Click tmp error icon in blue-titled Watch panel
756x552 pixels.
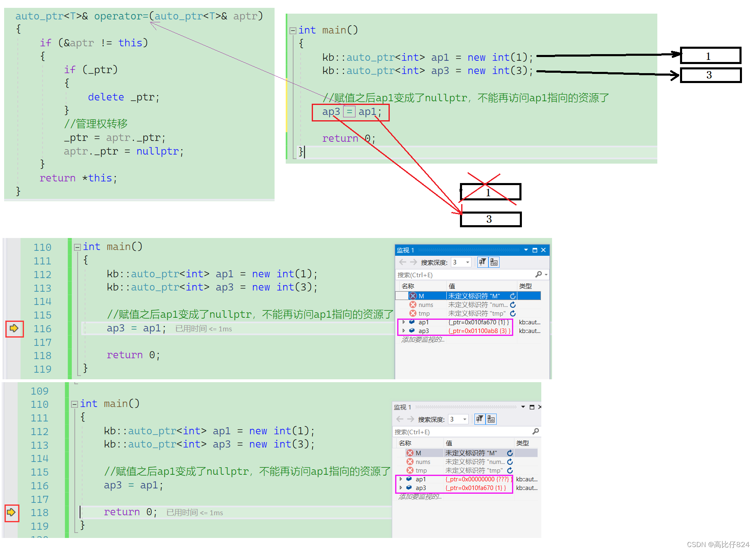coord(413,313)
